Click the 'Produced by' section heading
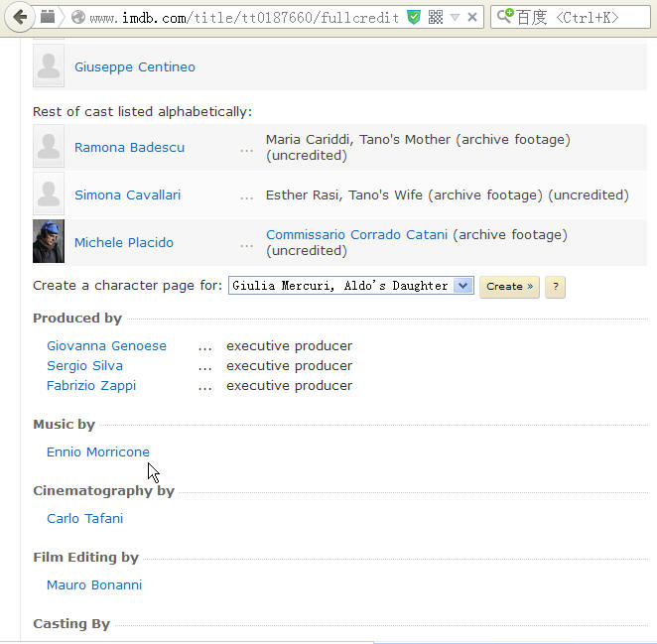657x644 pixels. tap(77, 319)
